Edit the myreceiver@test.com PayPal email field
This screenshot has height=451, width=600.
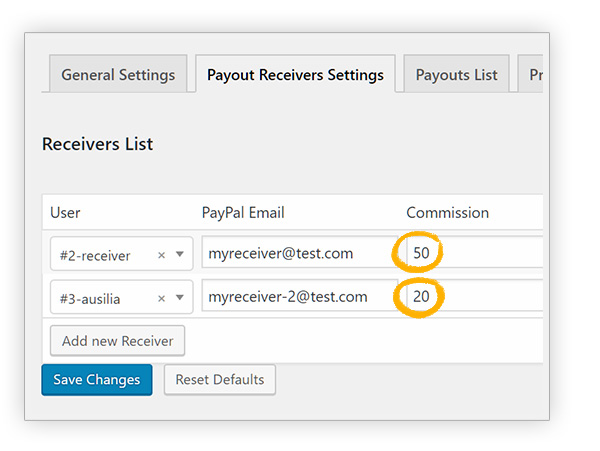pyautogui.click(x=300, y=252)
